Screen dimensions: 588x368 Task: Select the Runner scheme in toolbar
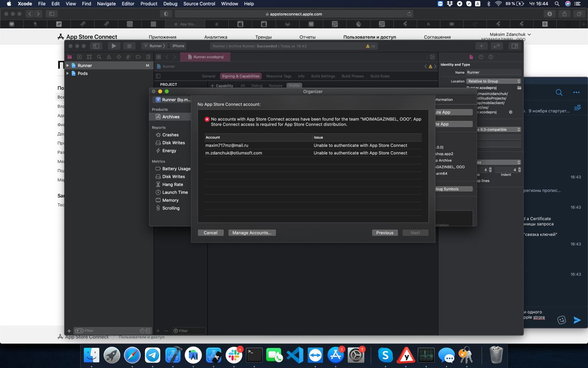152,46
